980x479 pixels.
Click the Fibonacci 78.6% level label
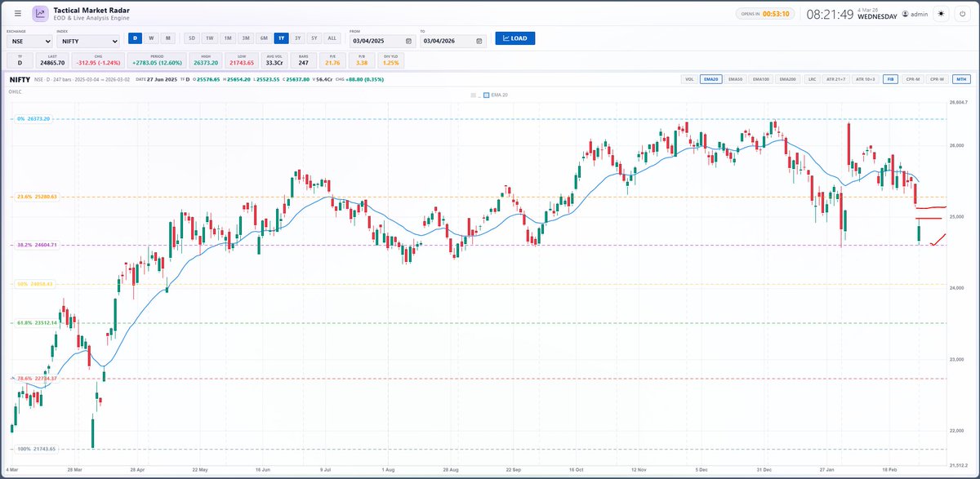(36, 378)
